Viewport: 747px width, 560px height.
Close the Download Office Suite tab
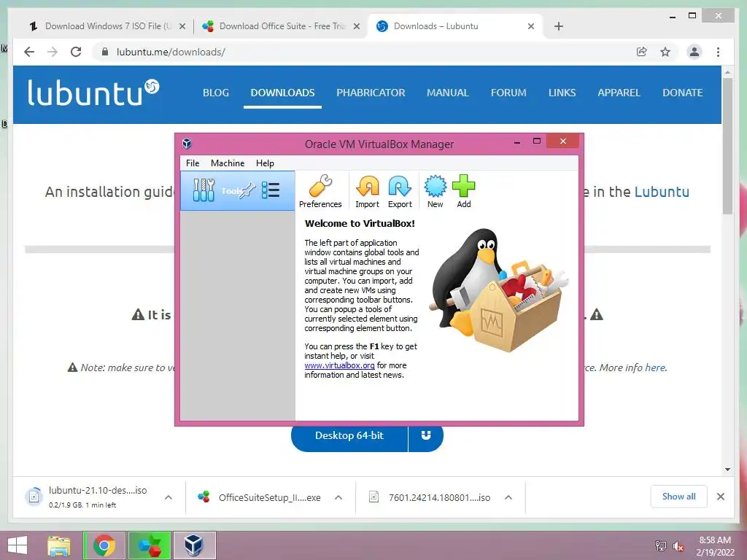(356, 26)
